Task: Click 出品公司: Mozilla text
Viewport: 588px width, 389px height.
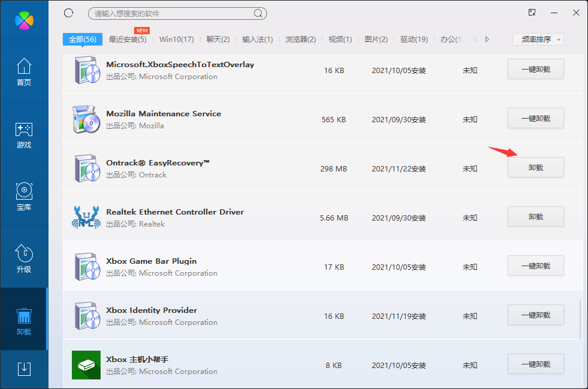Action: point(135,126)
